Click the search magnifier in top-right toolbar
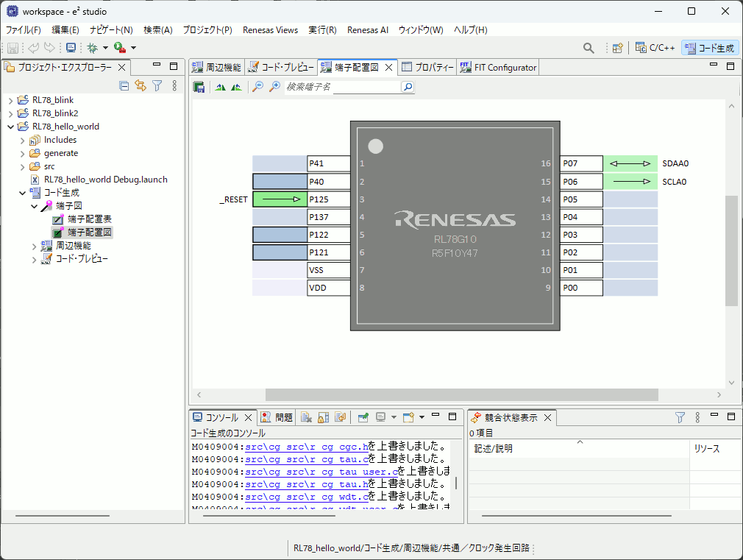 click(x=589, y=48)
